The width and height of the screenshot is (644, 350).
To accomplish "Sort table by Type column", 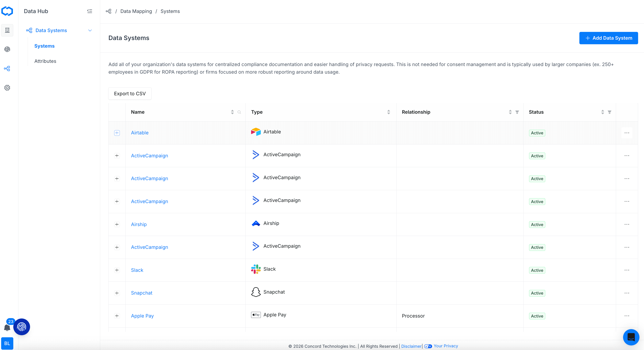I will coord(388,112).
